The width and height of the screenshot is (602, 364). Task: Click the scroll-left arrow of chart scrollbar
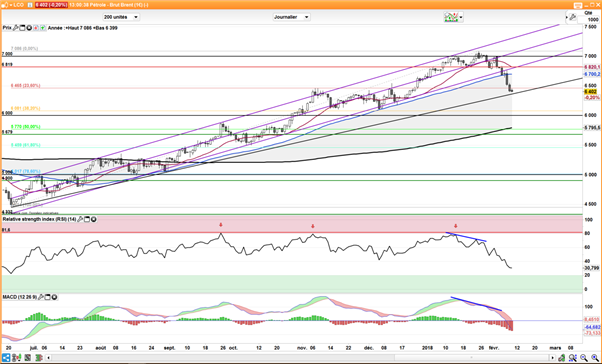click(48, 358)
